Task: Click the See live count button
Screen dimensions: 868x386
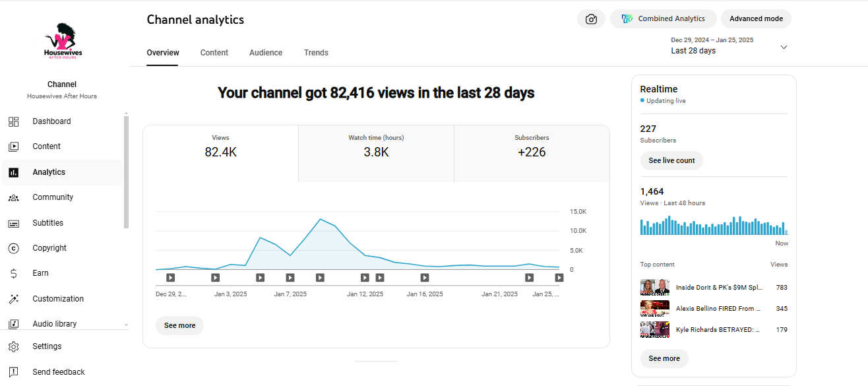Action: (671, 160)
